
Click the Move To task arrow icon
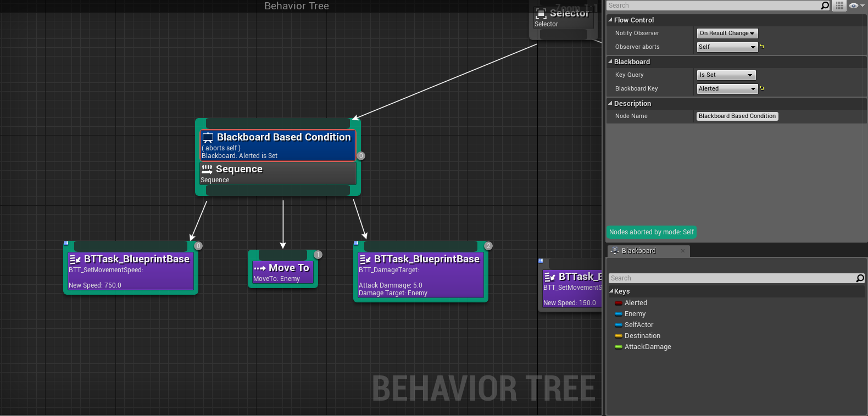coord(260,268)
